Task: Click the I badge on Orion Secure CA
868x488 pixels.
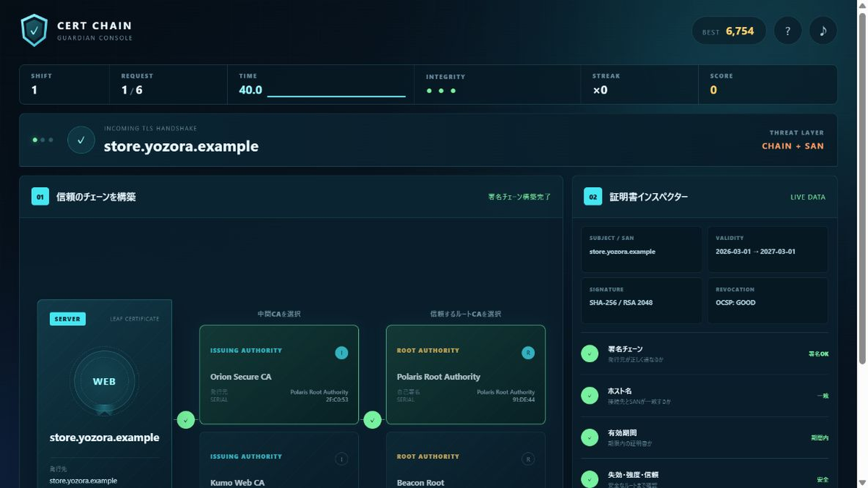Action: [341, 353]
